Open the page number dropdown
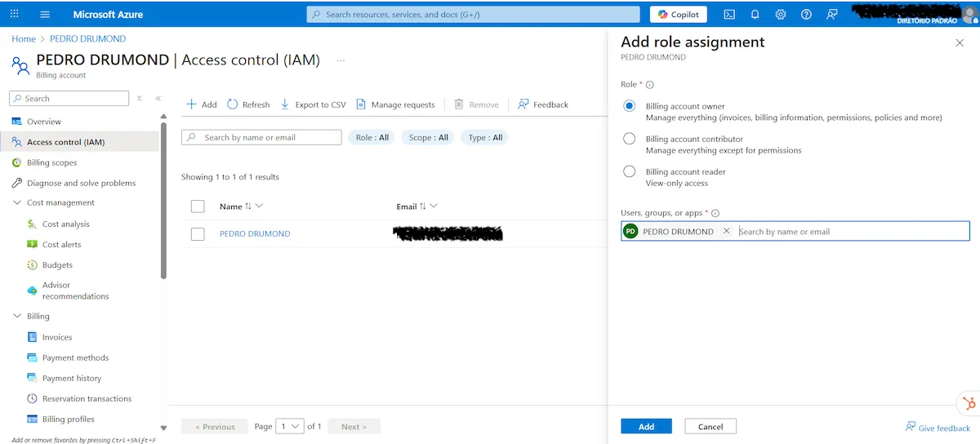 coord(290,426)
